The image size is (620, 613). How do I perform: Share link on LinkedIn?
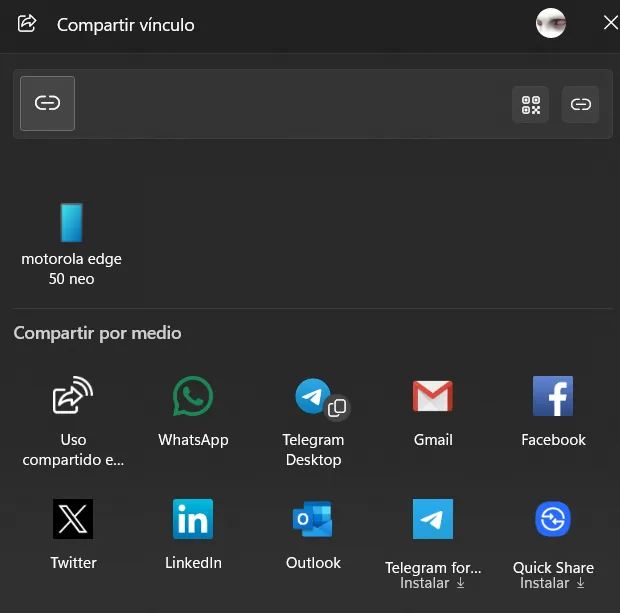pos(193,534)
